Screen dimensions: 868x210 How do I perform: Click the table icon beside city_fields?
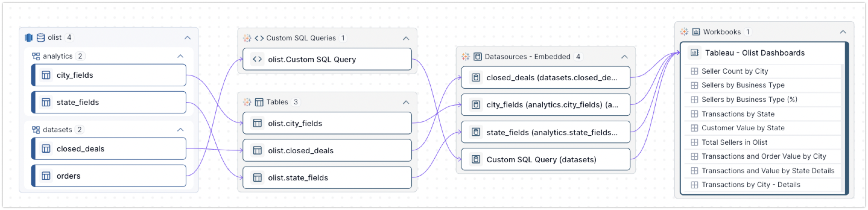(x=46, y=75)
